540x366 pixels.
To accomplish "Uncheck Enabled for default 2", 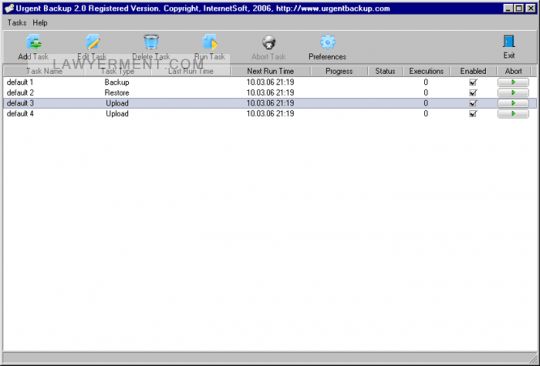I will 473,93.
